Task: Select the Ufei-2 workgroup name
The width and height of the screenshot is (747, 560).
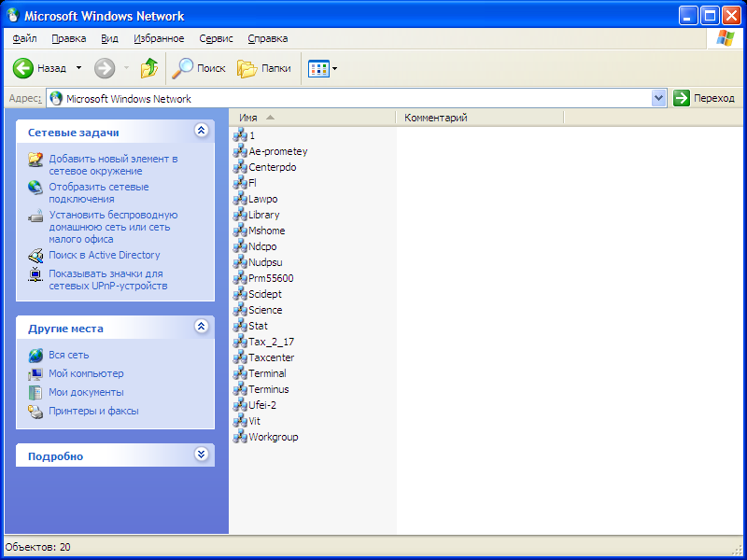Action: 262,405
